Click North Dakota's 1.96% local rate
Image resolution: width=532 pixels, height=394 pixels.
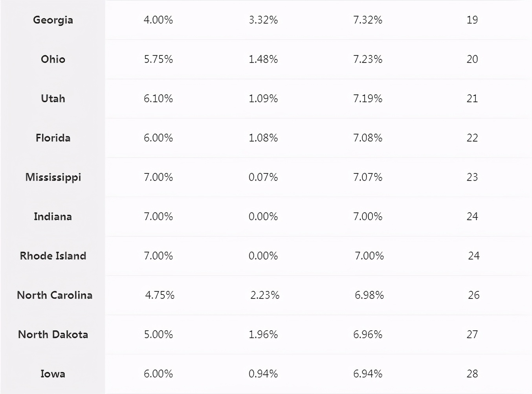coord(263,335)
